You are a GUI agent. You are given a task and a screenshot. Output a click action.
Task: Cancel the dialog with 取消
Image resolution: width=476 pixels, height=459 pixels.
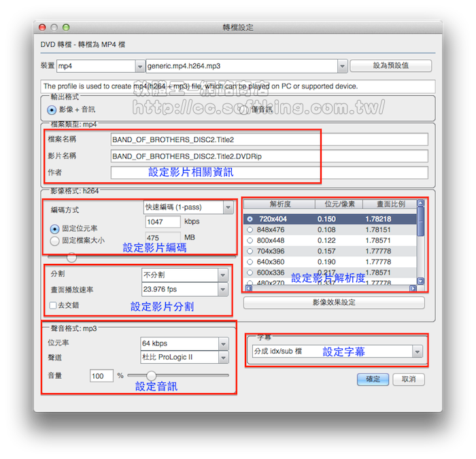[409, 379]
